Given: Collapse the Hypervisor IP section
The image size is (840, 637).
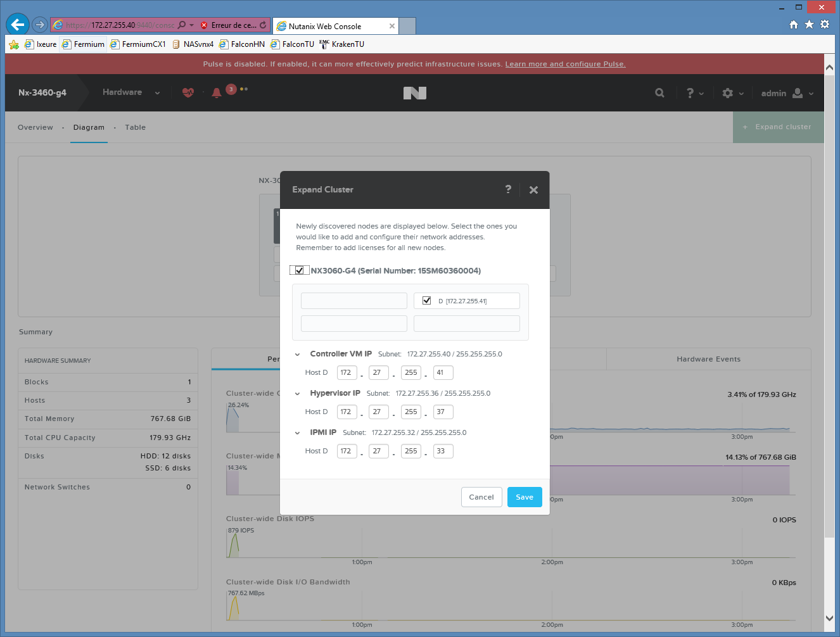Looking at the screenshot, I should tap(297, 394).
